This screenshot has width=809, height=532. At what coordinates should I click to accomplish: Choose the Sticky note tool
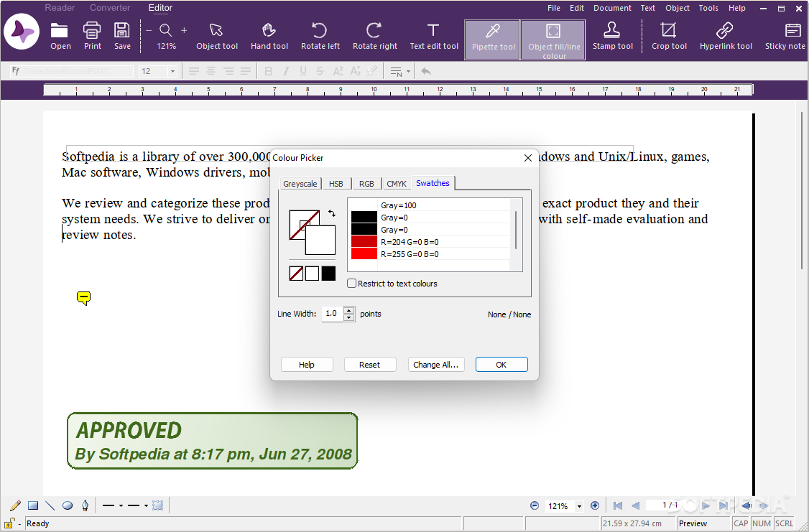[x=785, y=36]
